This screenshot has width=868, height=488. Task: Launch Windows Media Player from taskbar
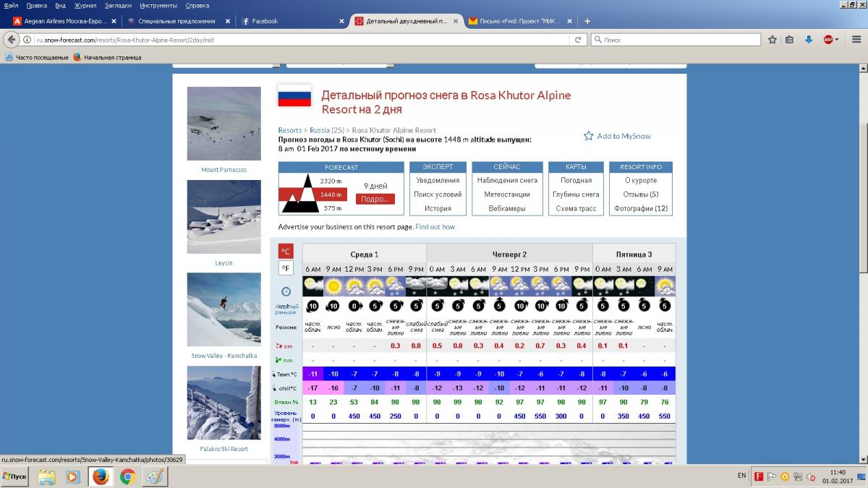click(x=73, y=477)
